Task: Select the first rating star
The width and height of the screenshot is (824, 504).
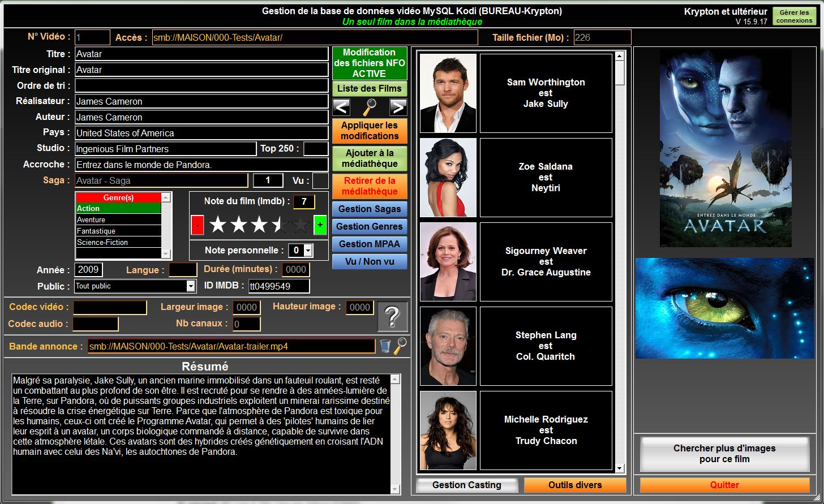Action: click(218, 225)
